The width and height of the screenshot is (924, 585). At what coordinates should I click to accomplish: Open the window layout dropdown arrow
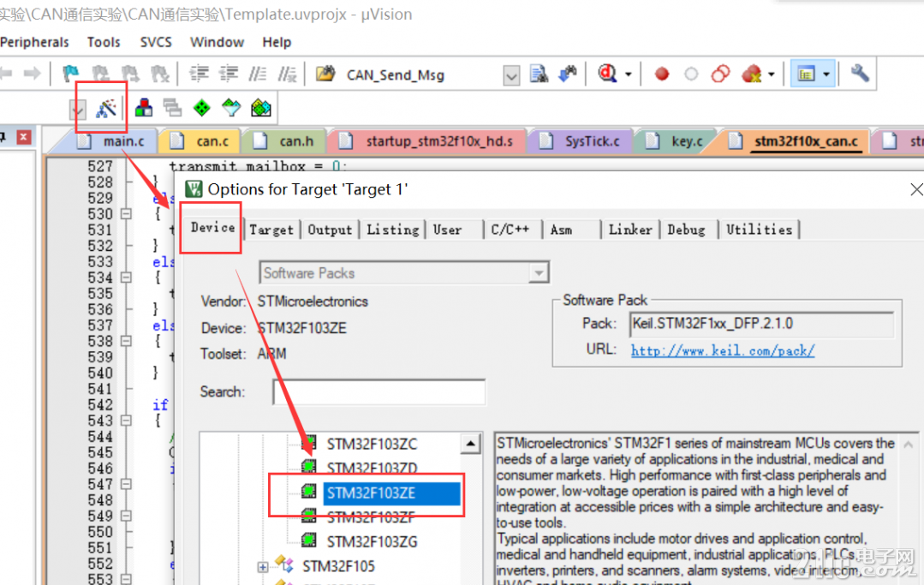(826, 75)
